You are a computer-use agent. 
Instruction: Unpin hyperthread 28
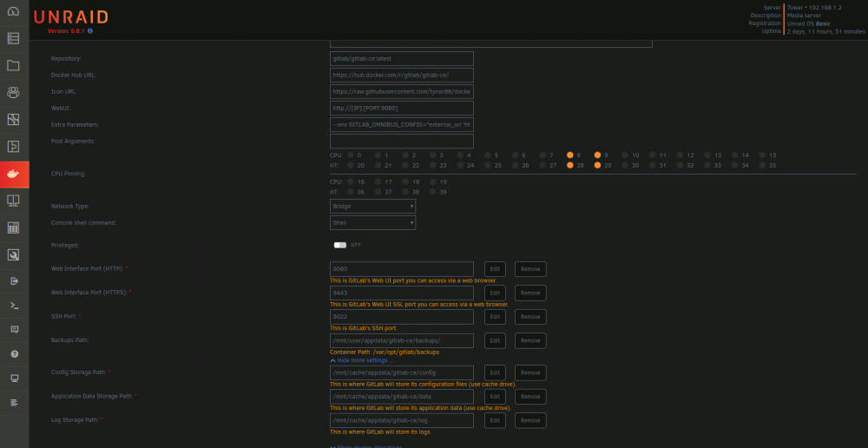[x=570, y=165]
